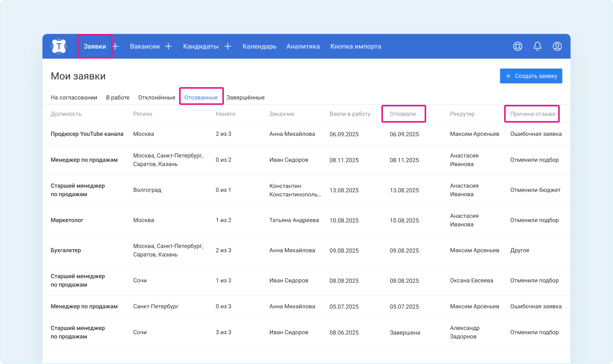Image resolution: width=613 pixels, height=364 pixels.
Task: Click the plus icon next to Вакансии
Action: 168,46
